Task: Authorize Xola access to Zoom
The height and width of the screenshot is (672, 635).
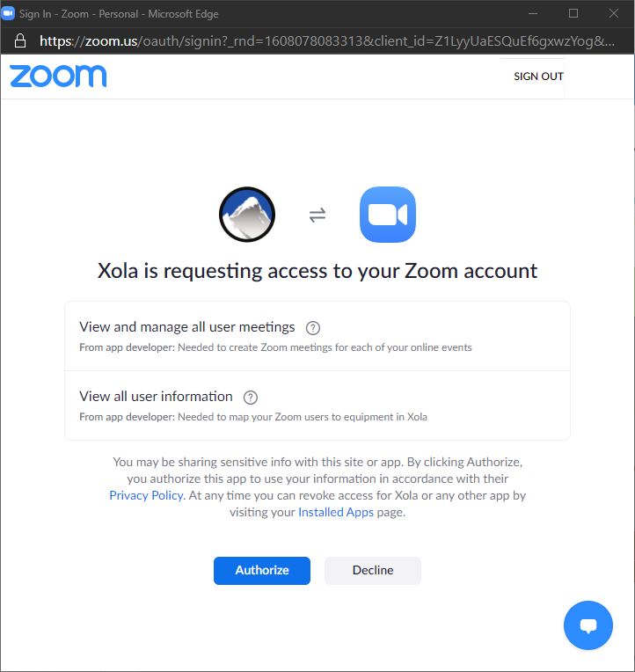Action: coord(262,571)
